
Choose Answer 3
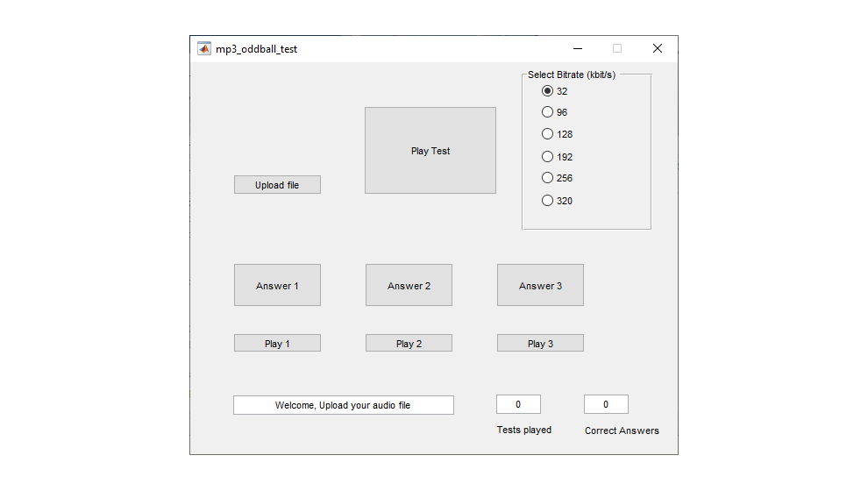(x=540, y=285)
